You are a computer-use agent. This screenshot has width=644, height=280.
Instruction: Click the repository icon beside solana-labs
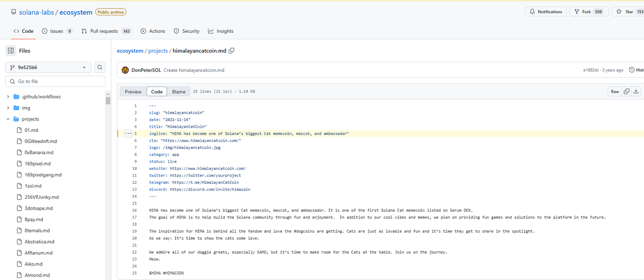coord(13,12)
